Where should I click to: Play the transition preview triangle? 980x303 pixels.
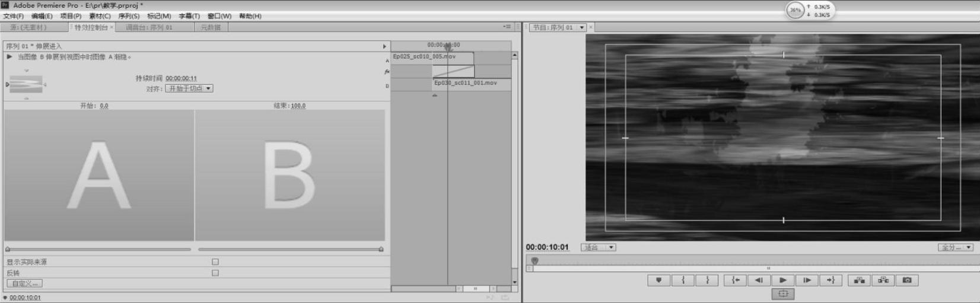(9, 57)
